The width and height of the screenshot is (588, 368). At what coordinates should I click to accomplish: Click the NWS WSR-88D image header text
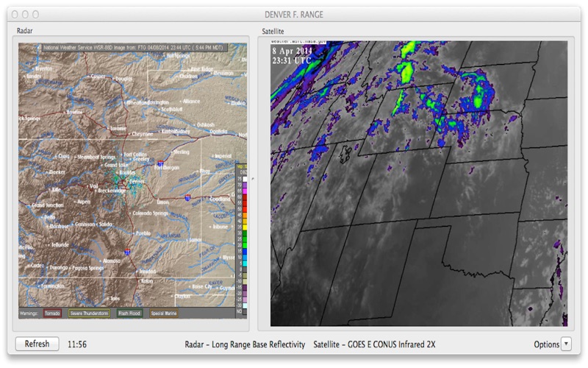click(133, 48)
